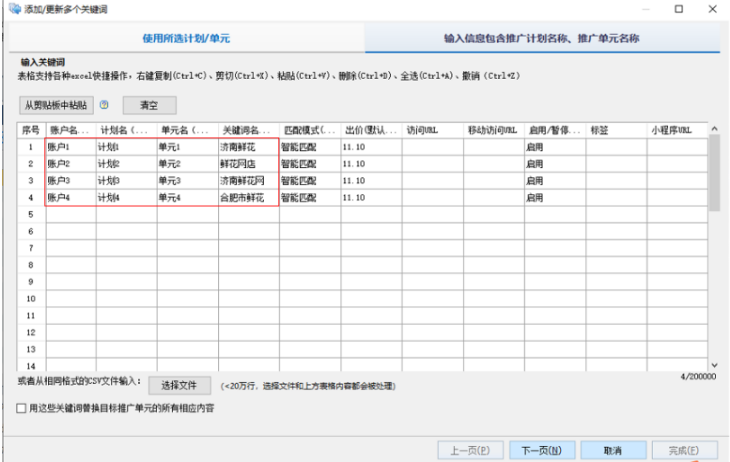This screenshot has width=730, height=462.
Task: Switch to 使用所选计划/单元 tab
Action: coord(186,38)
